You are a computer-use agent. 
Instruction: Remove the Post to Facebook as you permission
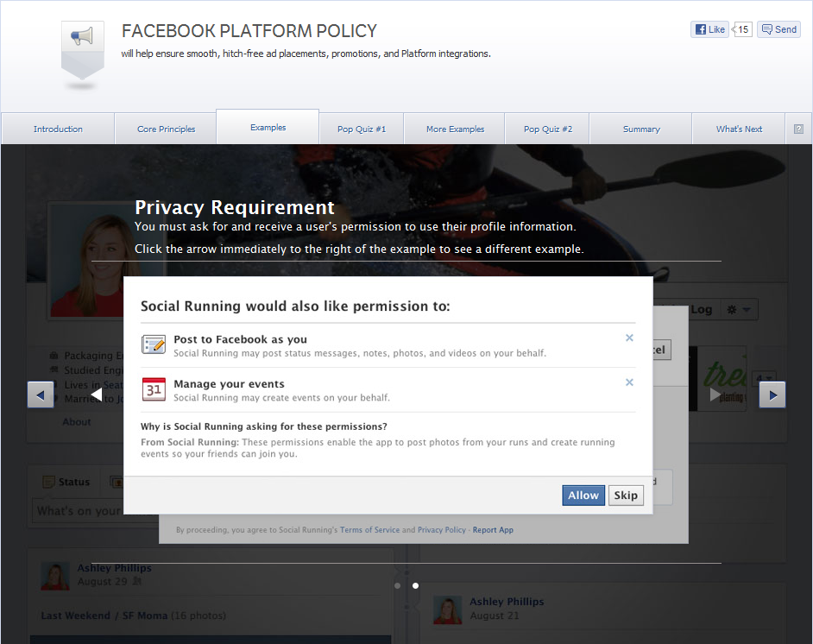coord(629,338)
